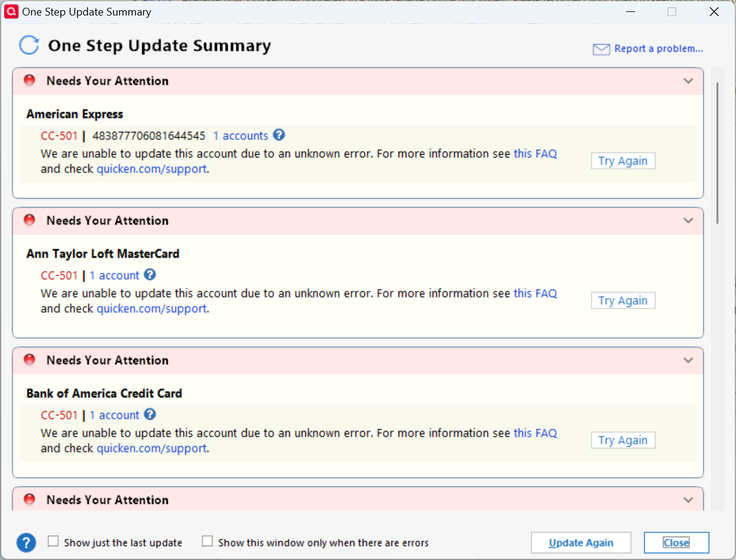Collapse the Bank of America Credit Card section chevron
Viewport: 736px width, 560px height.
point(688,361)
